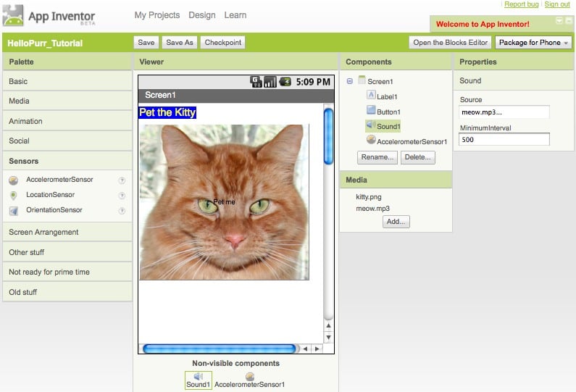The image size is (576, 392).
Task: Expand the Old stuff palette section
Action: click(67, 292)
